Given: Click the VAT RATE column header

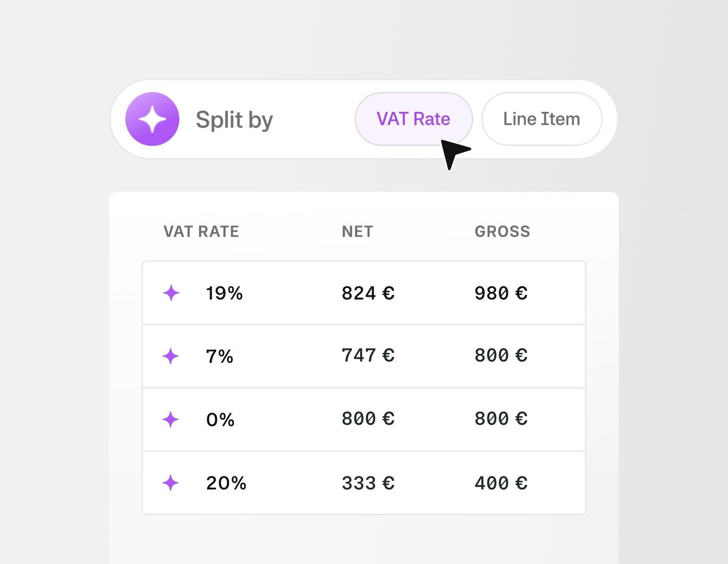Looking at the screenshot, I should (x=201, y=231).
